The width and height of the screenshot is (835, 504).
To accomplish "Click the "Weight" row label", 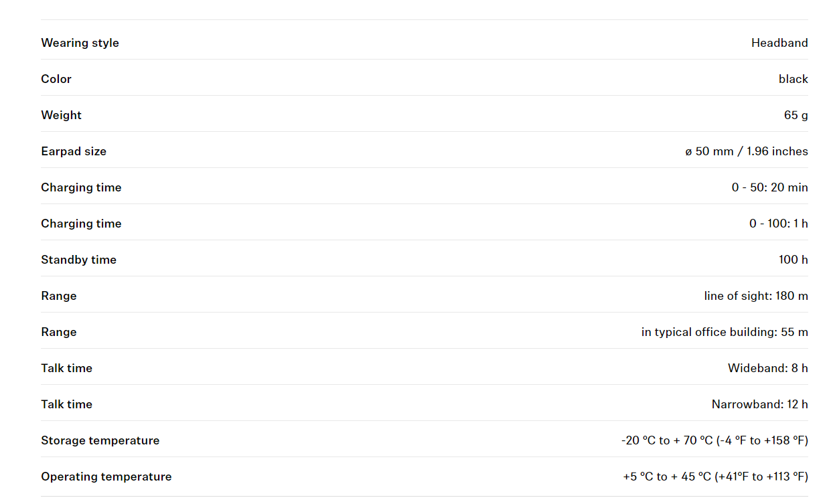I will [x=61, y=115].
